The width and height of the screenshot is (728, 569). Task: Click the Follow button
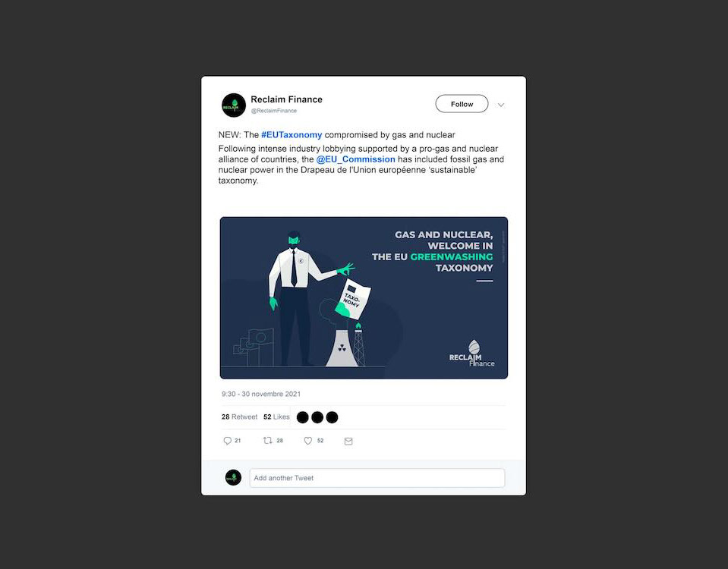coord(462,104)
